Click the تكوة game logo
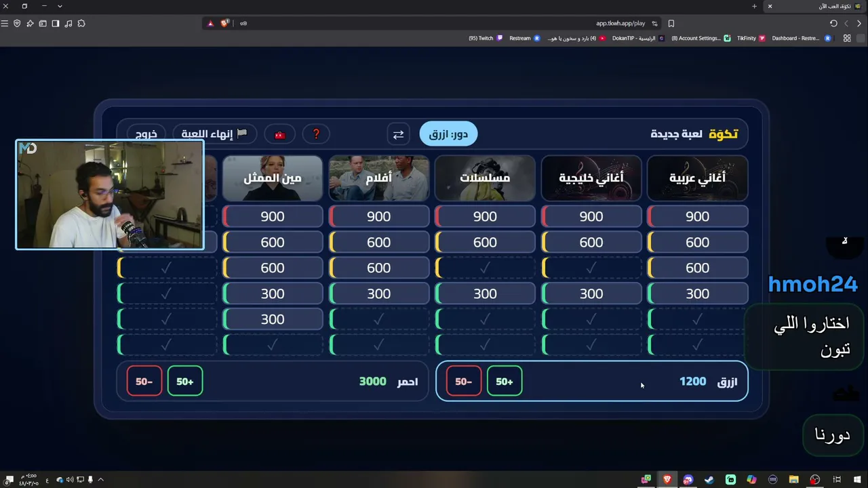The image size is (868, 488). point(723,134)
